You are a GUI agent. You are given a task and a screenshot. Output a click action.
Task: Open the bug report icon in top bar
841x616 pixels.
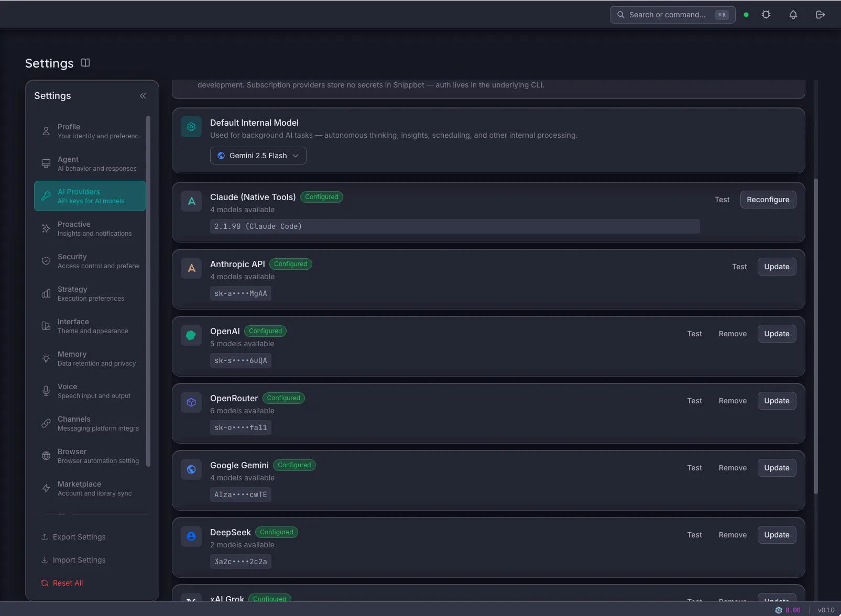(766, 15)
